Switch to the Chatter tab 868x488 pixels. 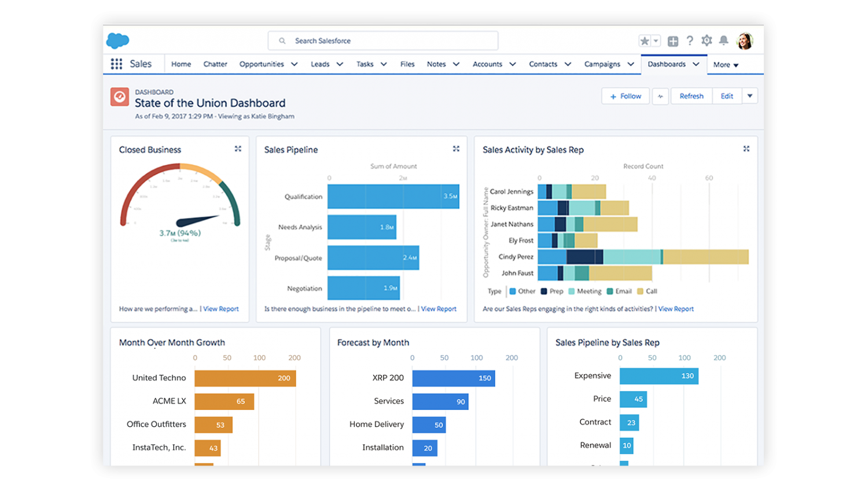click(x=215, y=64)
